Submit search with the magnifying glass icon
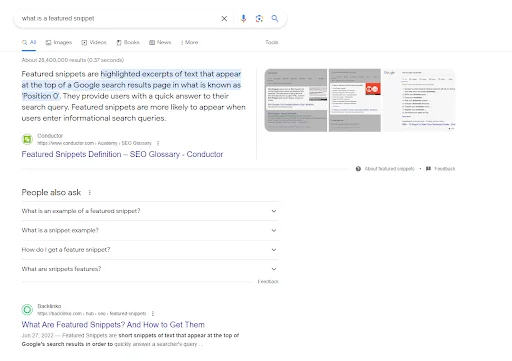512x361 pixels. pyautogui.click(x=275, y=18)
